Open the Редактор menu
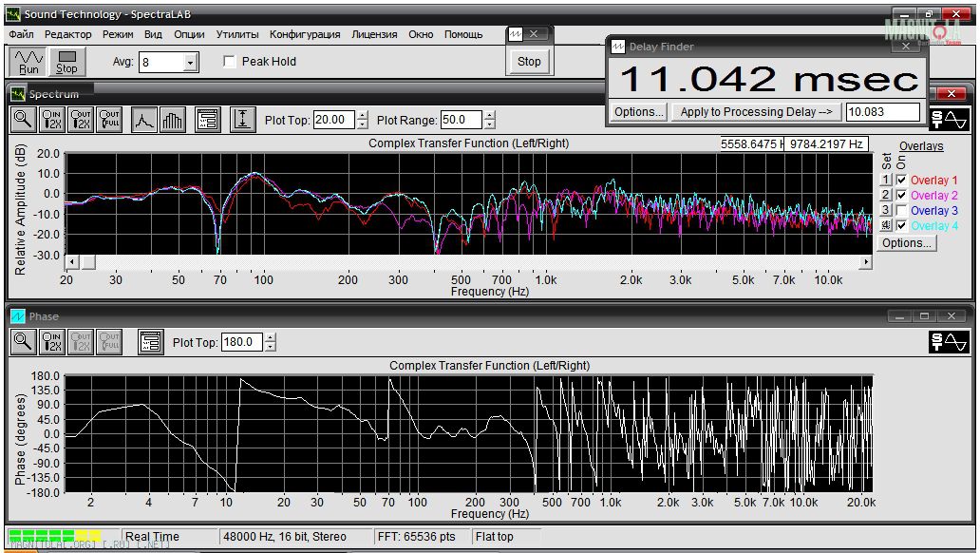980x553 pixels. [67, 34]
